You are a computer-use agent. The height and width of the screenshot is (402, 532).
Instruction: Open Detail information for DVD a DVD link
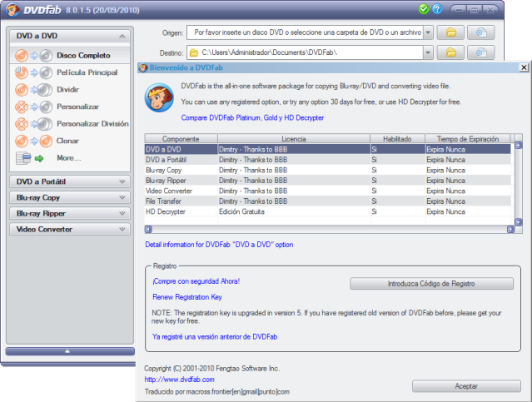(x=219, y=245)
